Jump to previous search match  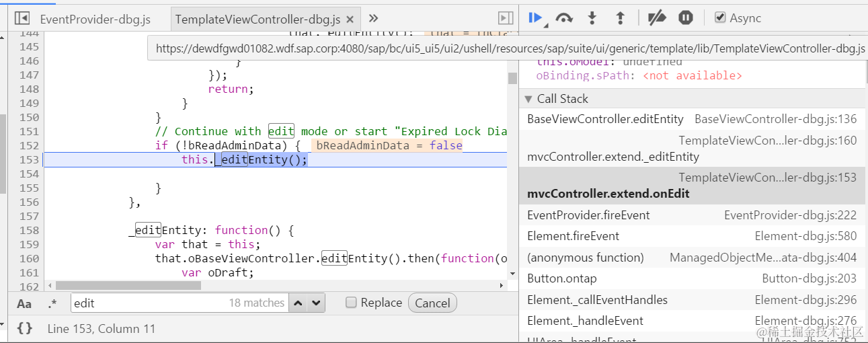(x=299, y=303)
